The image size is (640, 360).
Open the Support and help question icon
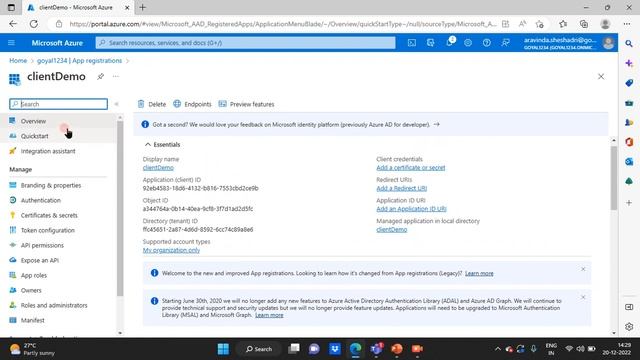point(487,43)
